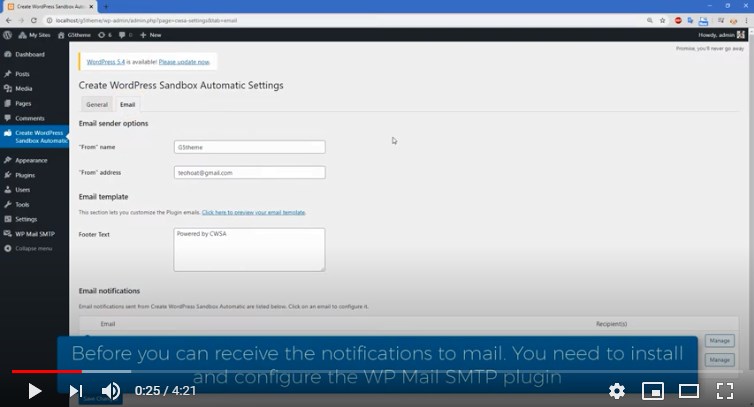Click red adblock extension icon
The height and width of the screenshot is (407, 754).
point(678,20)
